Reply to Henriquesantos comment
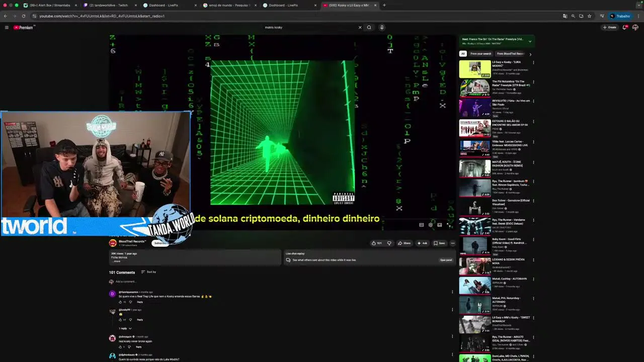This screenshot has width=644, height=362. click(140, 302)
